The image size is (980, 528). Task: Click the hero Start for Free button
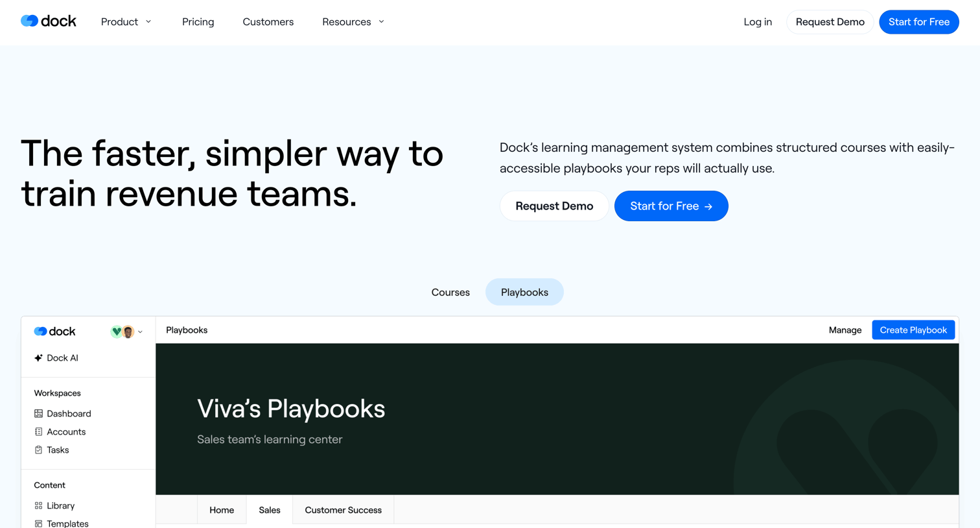click(671, 206)
